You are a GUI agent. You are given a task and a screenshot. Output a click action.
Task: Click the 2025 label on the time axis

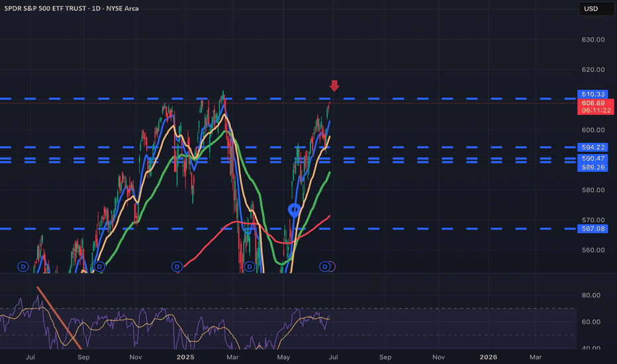click(185, 357)
